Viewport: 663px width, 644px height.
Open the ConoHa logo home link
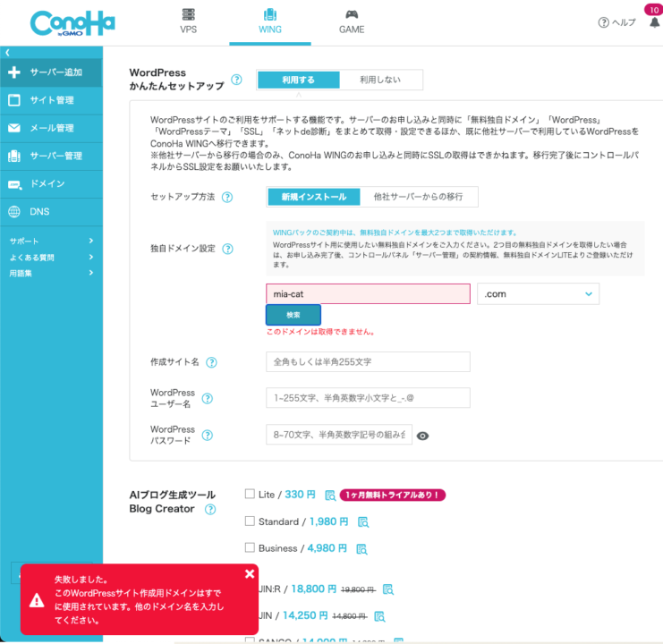72,23
